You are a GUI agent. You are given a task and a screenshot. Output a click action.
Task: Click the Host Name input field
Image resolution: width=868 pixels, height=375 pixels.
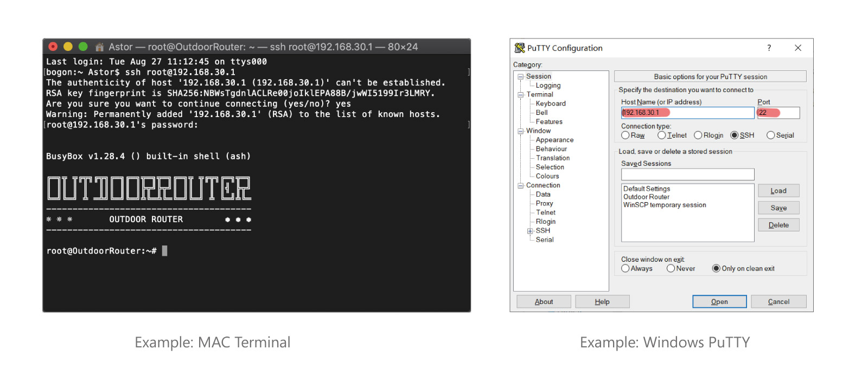pos(687,113)
